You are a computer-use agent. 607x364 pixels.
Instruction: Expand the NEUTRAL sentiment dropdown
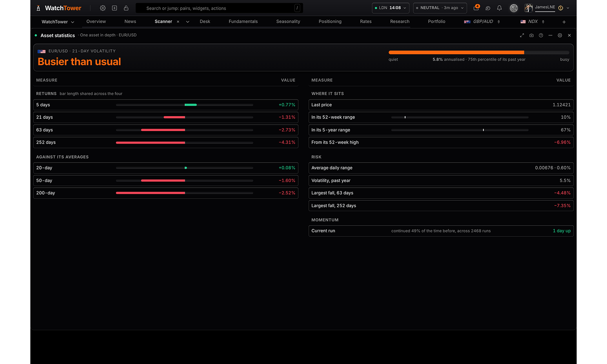440,8
